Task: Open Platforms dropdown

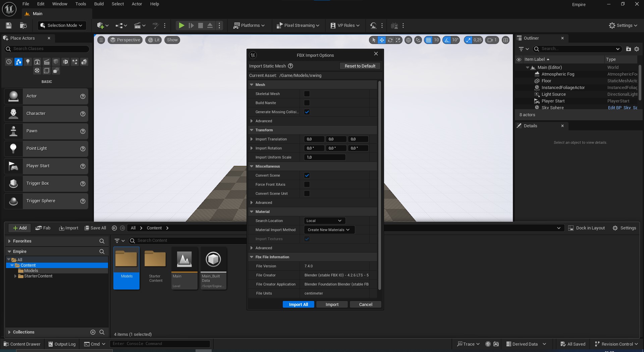Action: coord(249,26)
